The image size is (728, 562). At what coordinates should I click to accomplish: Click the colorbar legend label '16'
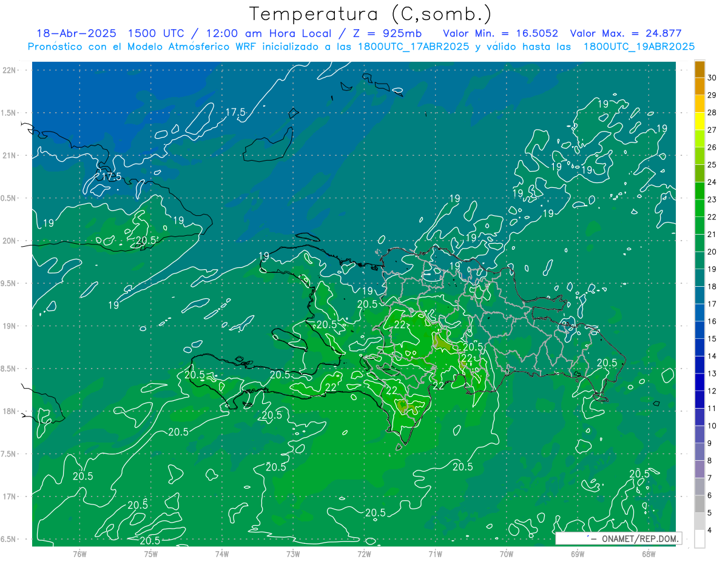coord(712,321)
